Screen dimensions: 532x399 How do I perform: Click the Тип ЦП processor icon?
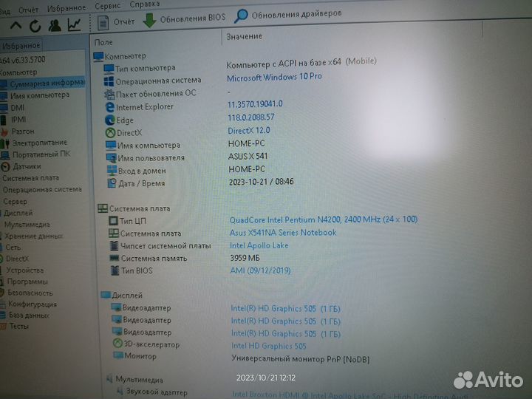point(113,221)
